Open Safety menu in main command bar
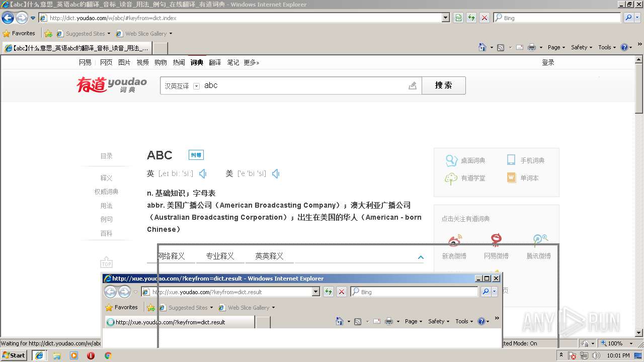 pos(582,47)
